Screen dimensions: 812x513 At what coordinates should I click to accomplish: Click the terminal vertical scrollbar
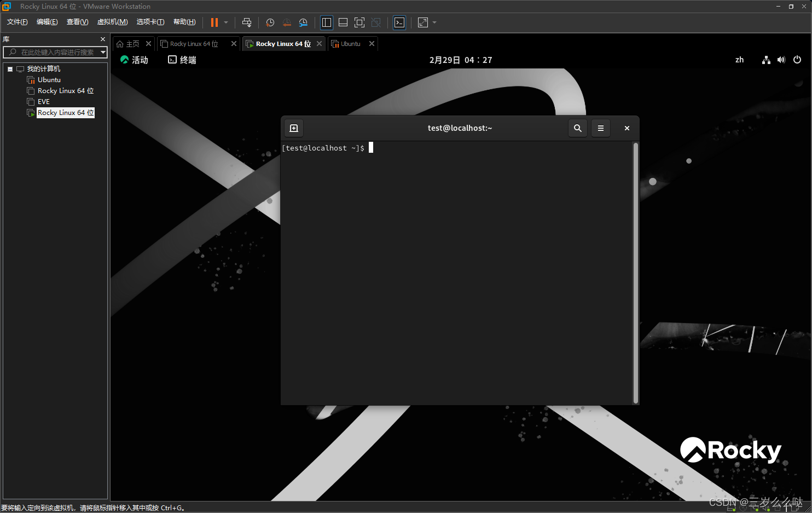pyautogui.click(x=635, y=273)
